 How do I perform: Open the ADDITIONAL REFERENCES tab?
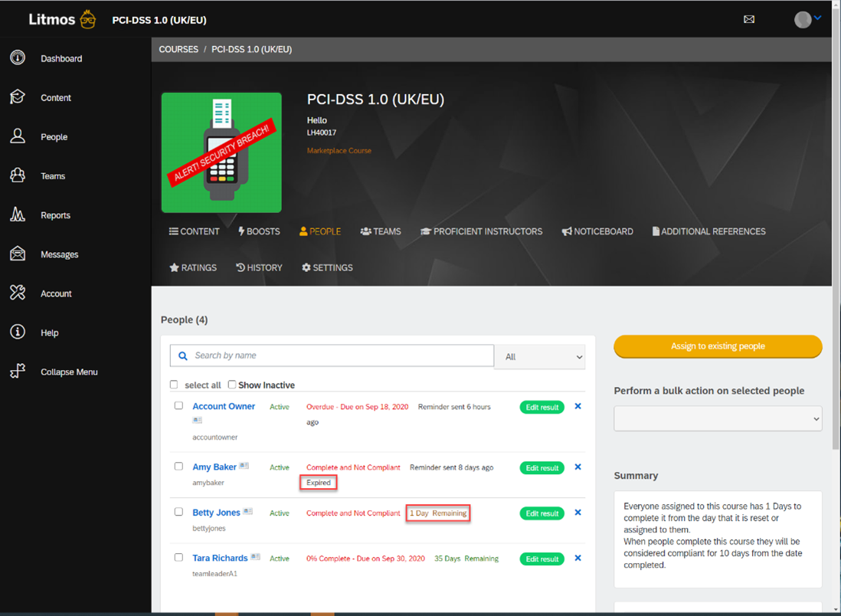[709, 231]
